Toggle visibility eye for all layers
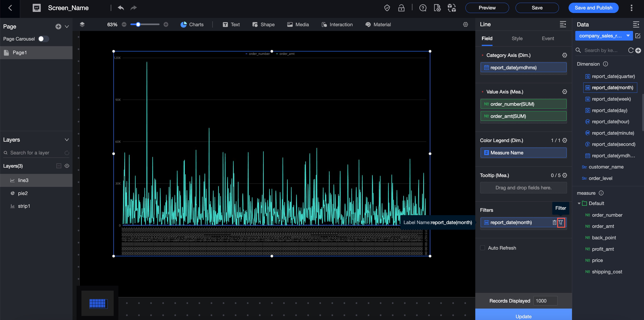644x320 pixels. [x=67, y=166]
